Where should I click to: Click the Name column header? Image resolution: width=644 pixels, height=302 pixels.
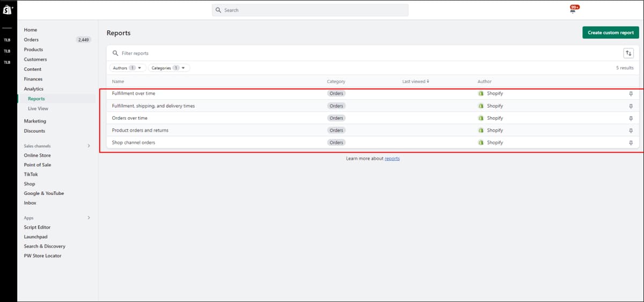(x=118, y=82)
